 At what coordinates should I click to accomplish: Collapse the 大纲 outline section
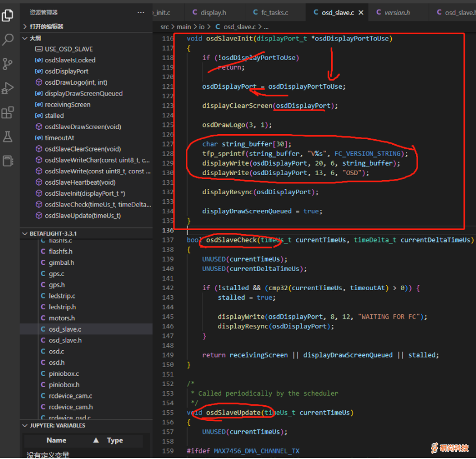coord(35,38)
